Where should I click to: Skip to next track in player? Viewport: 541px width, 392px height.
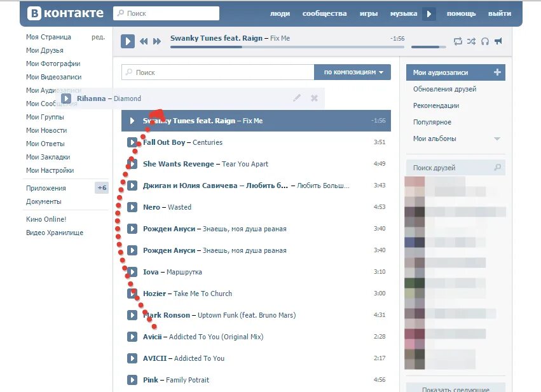coord(157,41)
